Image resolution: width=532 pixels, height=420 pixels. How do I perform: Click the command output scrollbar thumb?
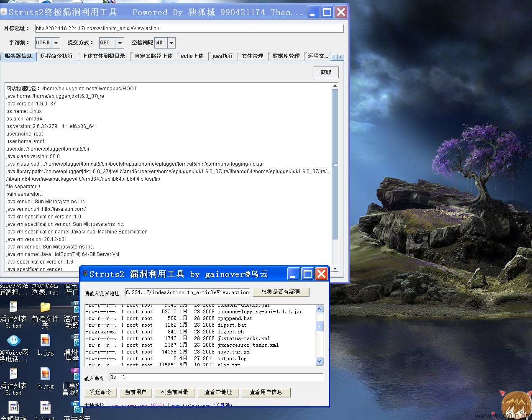click(x=320, y=326)
